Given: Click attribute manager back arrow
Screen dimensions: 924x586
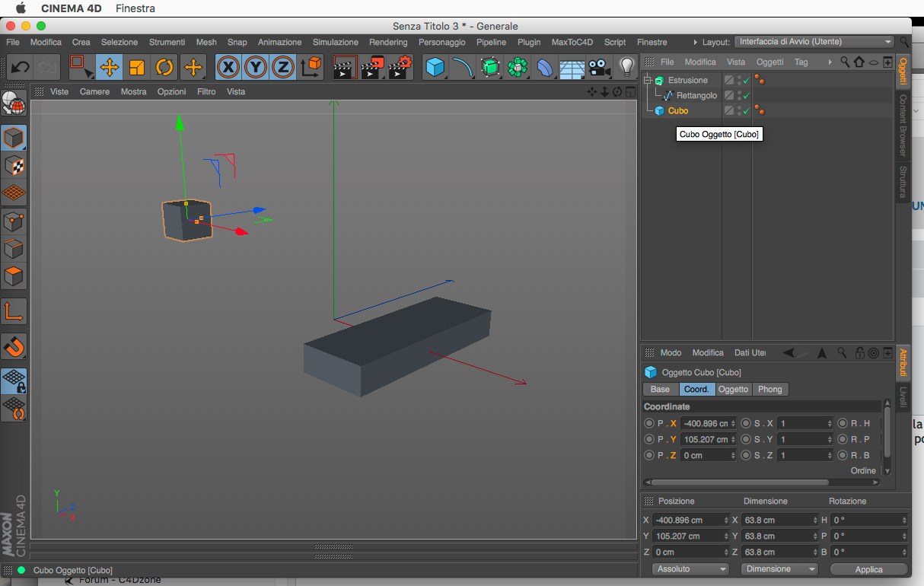Looking at the screenshot, I should pos(789,352).
